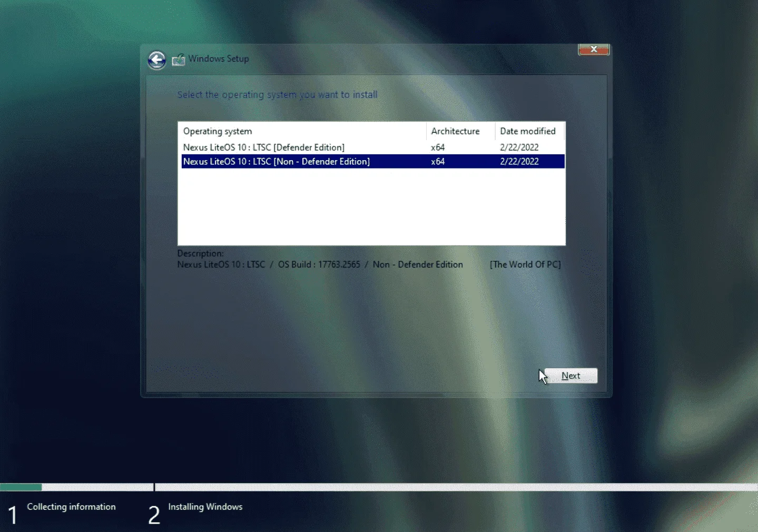This screenshot has height=532, width=758.
Task: Click the Description: label
Action: coord(200,253)
